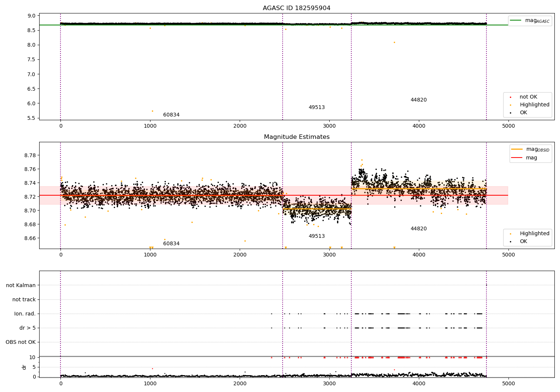Click the mag OBSID legend label in middle plot
The height and width of the screenshot is (392, 560).
point(538,149)
